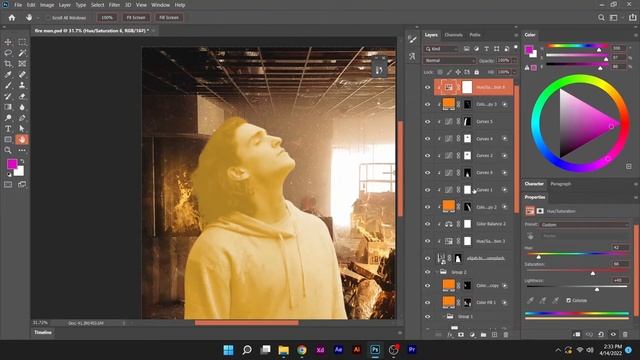Hide the Curves 2 layer
The height and width of the screenshot is (360, 640).
(427, 156)
